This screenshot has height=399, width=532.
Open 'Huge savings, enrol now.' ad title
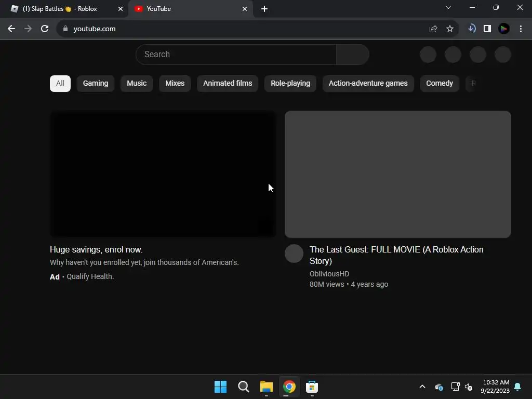tap(96, 250)
